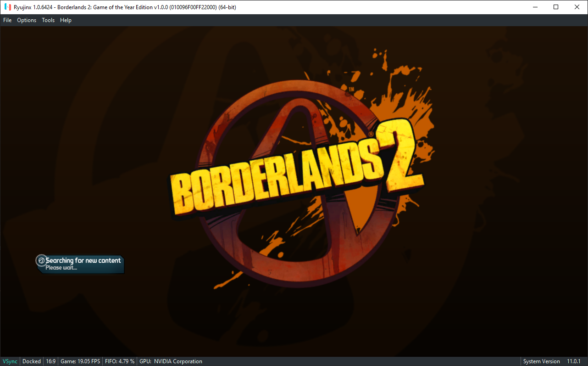Screen dimensions: 588x366
Task: Open the Options menu
Action: tap(26, 20)
